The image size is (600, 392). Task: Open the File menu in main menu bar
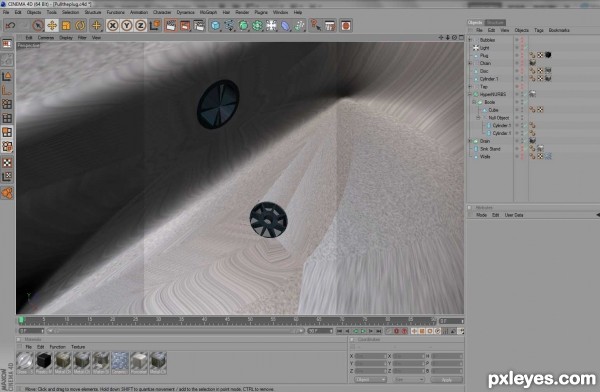click(6, 12)
